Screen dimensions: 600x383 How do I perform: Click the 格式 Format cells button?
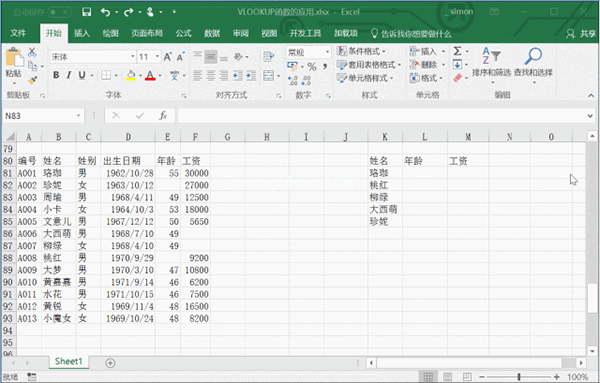427,78
